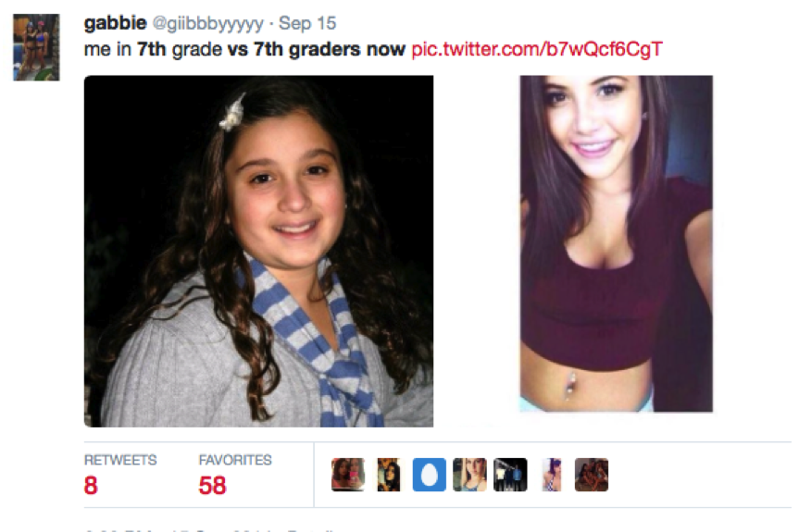The width and height of the screenshot is (799, 532).
Task: View the fourth small avatar beside the egg
Action: (x=469, y=475)
